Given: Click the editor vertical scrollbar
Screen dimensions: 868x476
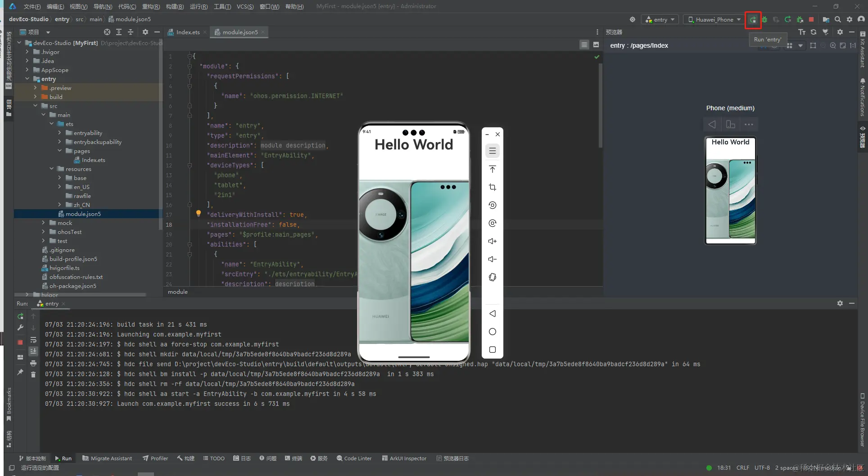Looking at the screenshot, I should click(x=600, y=106).
